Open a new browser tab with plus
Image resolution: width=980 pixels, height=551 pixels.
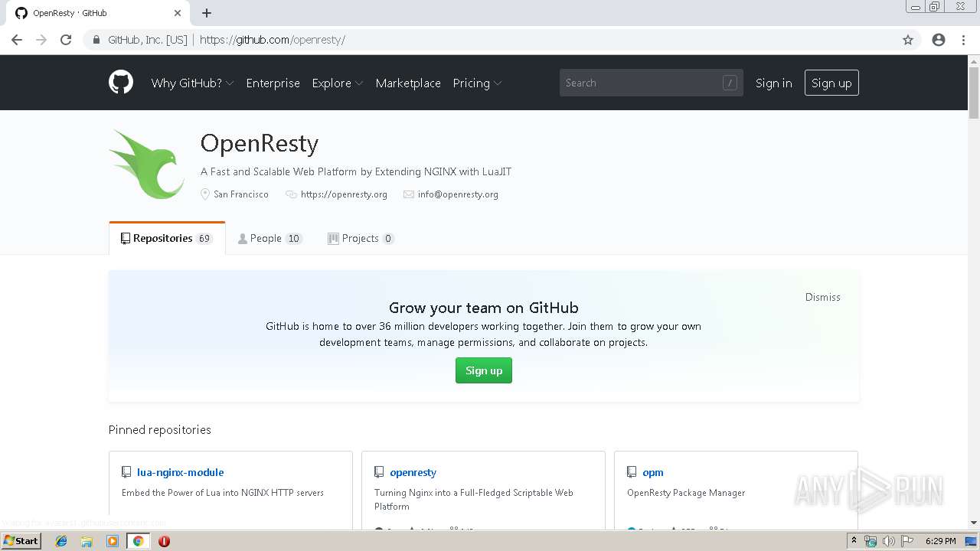(207, 13)
